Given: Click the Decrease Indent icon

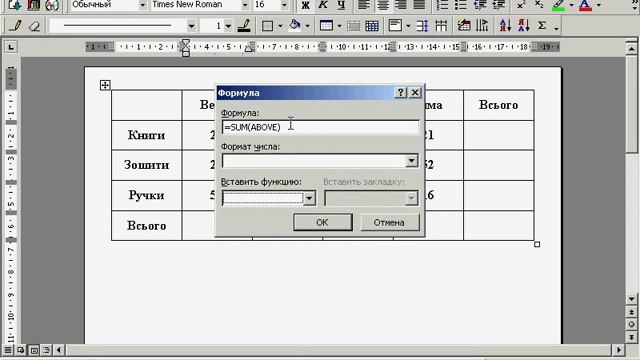Looking at the screenshot, I should coord(480,5).
